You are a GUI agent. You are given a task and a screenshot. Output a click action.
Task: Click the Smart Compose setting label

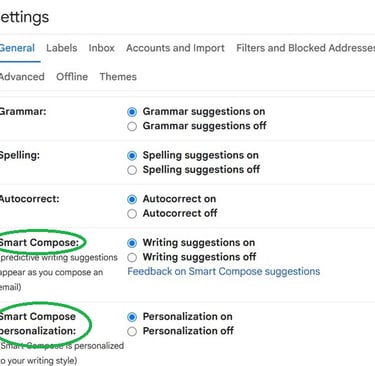tap(39, 242)
